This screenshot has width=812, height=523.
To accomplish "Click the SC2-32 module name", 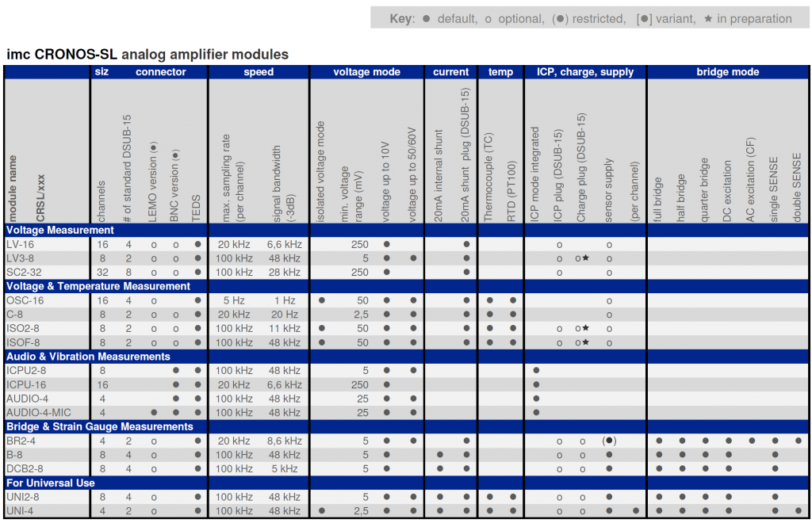I will [24, 272].
